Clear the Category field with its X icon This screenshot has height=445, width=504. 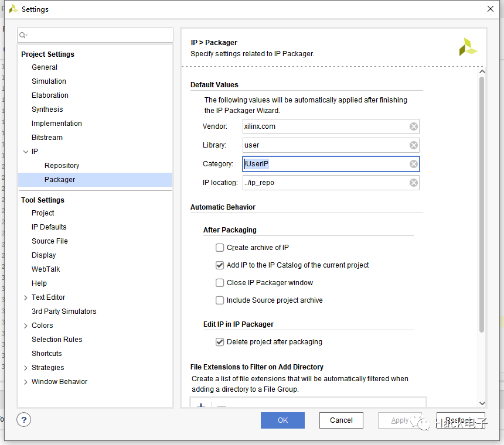(x=414, y=164)
